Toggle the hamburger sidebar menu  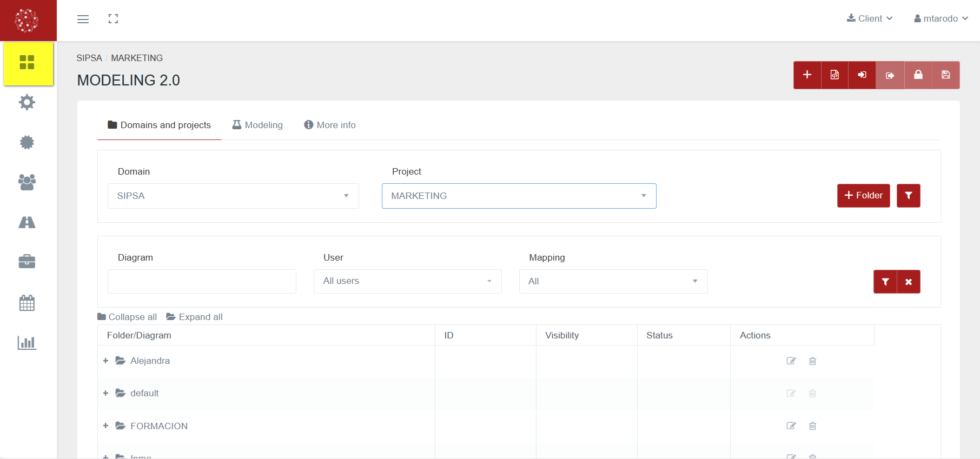pos(83,19)
